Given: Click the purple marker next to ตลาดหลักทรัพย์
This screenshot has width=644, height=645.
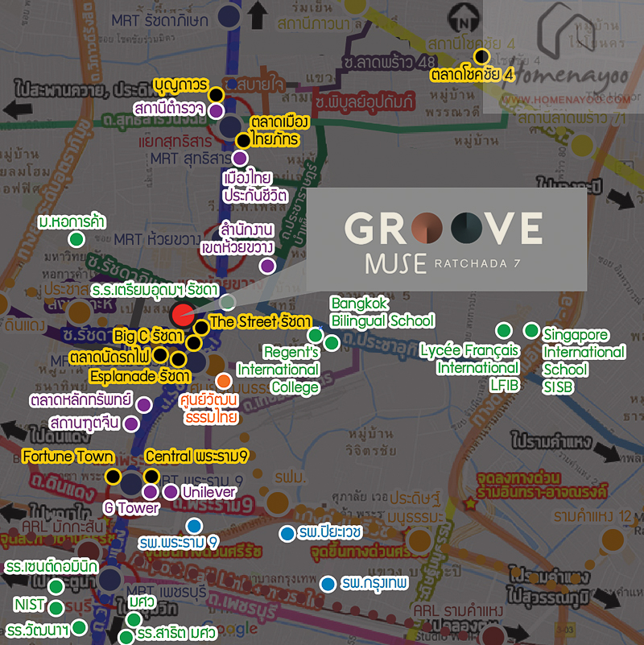Looking at the screenshot, I should point(144,405).
